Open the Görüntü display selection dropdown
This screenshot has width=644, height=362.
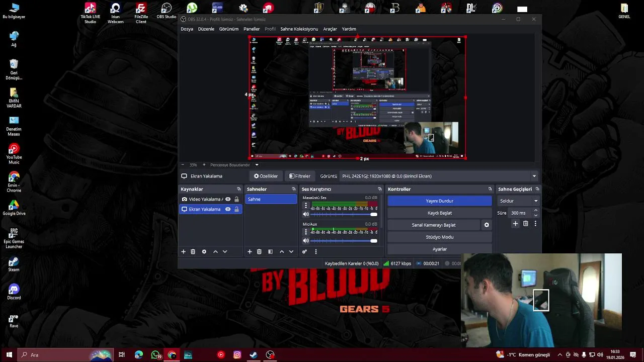(439, 176)
